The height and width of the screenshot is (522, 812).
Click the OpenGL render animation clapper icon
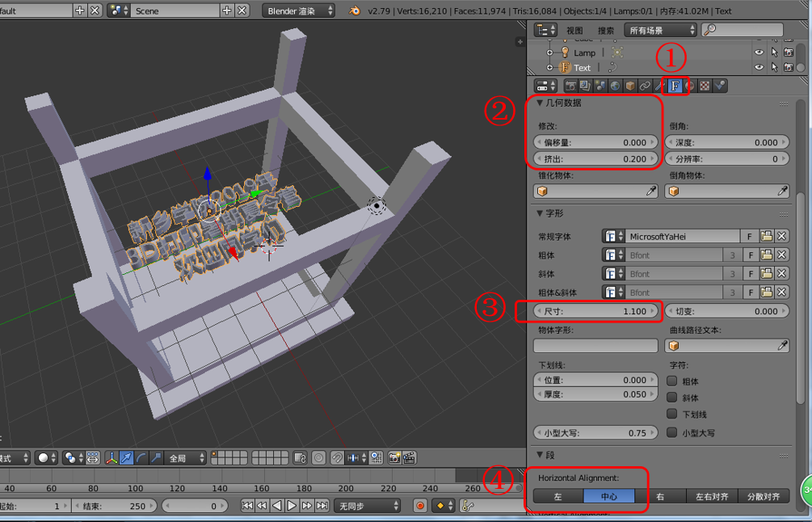[410, 458]
